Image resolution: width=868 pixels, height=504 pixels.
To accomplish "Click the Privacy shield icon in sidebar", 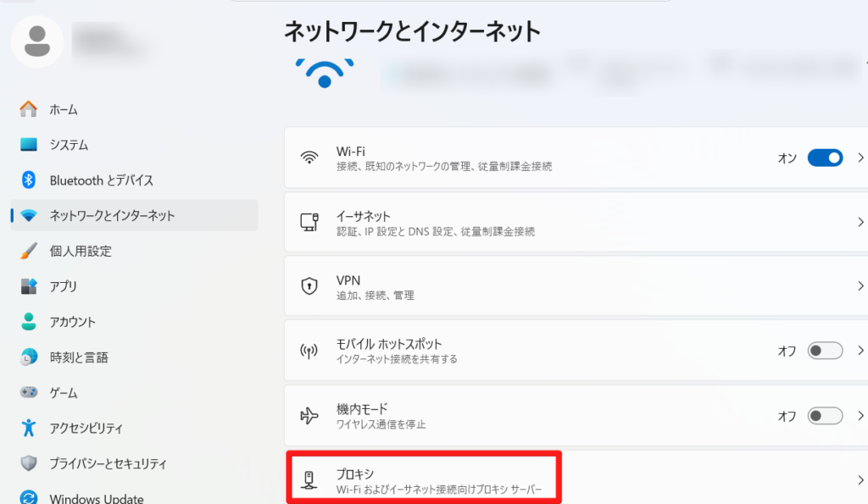I will point(28,463).
